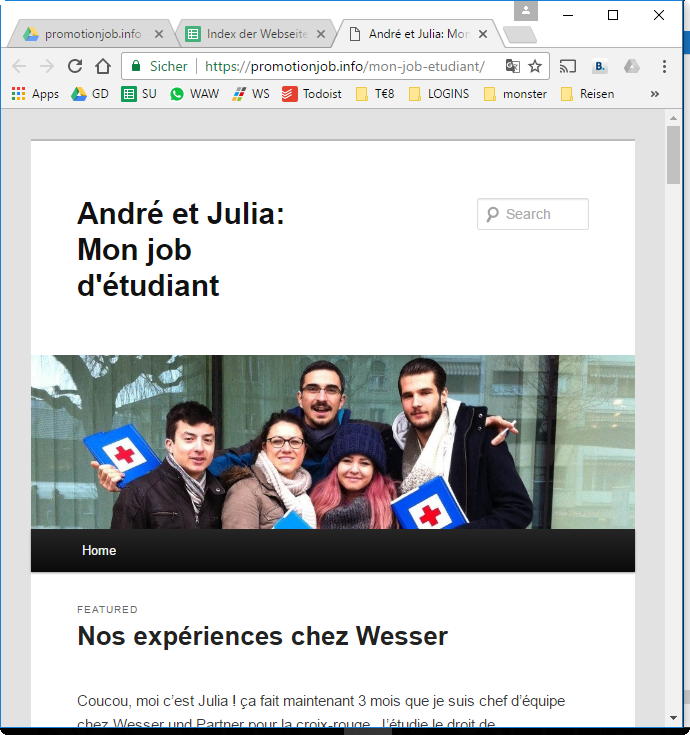The height and width of the screenshot is (735, 690).
Task: Click the translate page icon
Action: pos(513,66)
